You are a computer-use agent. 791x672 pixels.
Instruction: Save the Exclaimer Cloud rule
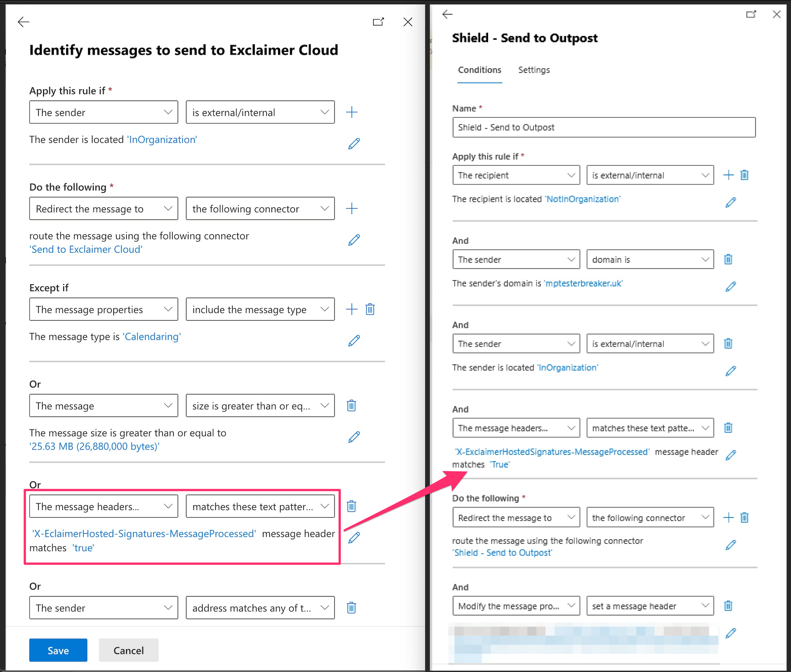[x=58, y=650]
